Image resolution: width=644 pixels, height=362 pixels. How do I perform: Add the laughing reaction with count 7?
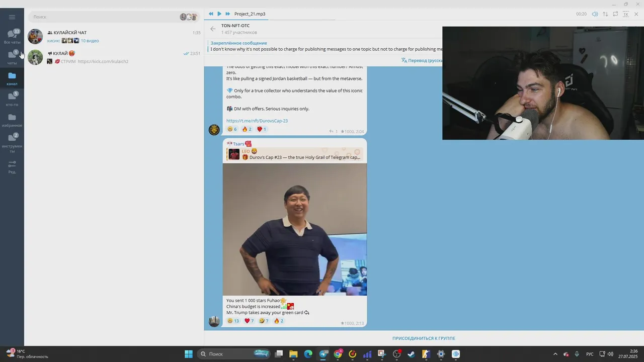pos(264,321)
